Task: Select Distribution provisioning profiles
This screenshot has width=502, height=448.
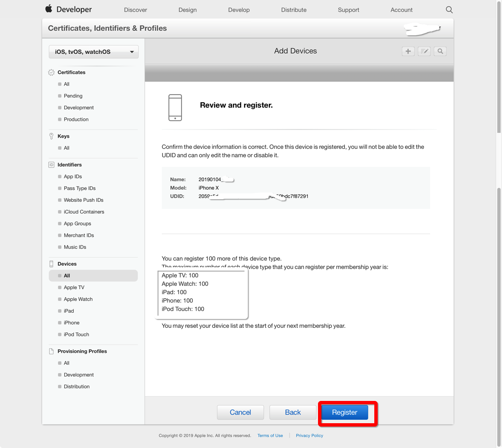Action: [76, 387]
